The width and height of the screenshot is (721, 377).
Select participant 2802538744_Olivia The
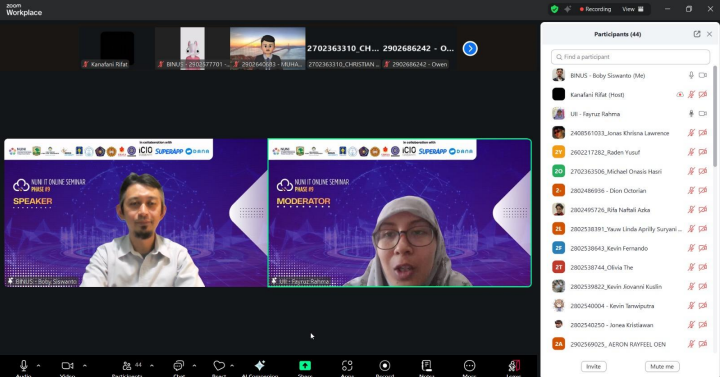(630, 267)
